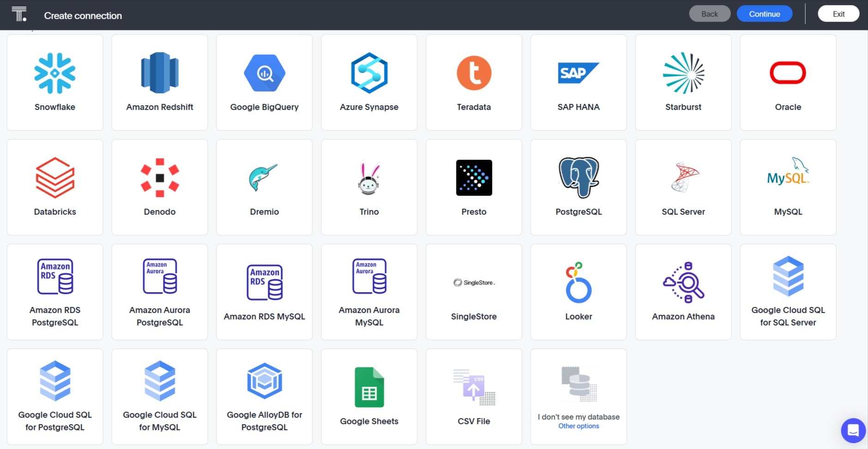Choose the Amazon Redshift icon
The image size is (868, 449).
coord(160,73)
